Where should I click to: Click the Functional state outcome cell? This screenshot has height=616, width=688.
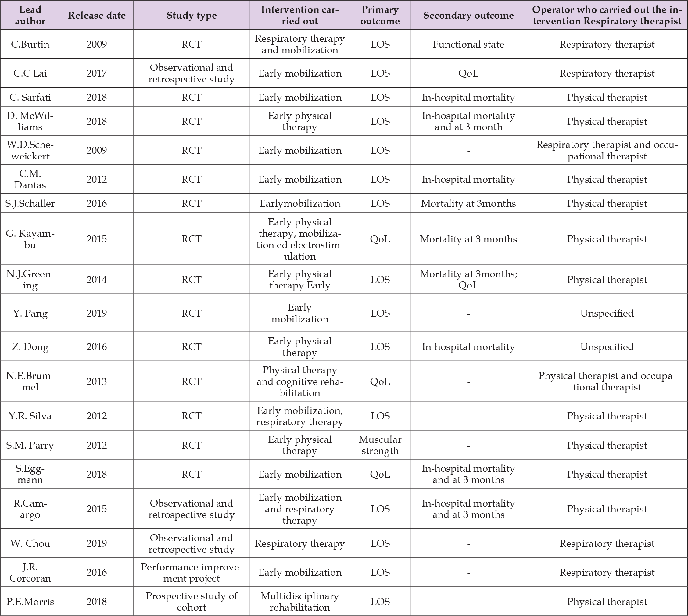point(468,44)
